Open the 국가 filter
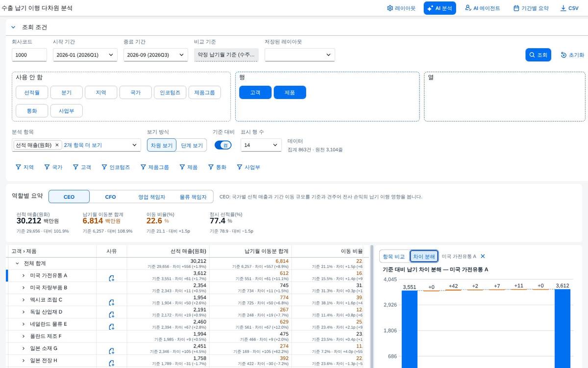This screenshot has width=588, height=368. tap(53, 167)
